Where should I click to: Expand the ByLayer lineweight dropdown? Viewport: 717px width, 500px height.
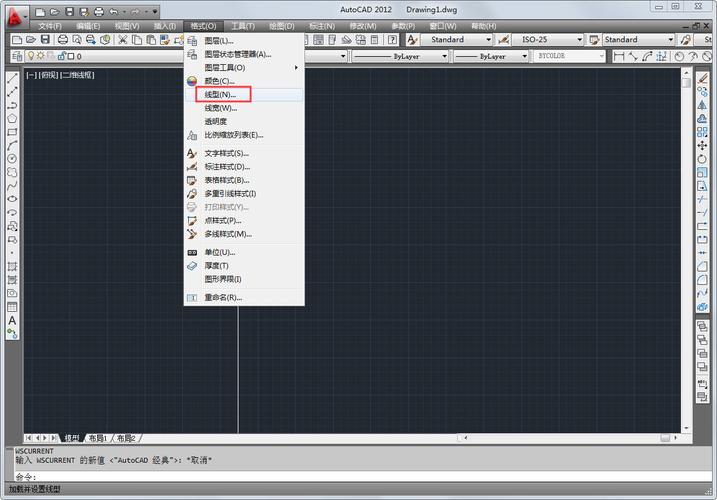524,56
